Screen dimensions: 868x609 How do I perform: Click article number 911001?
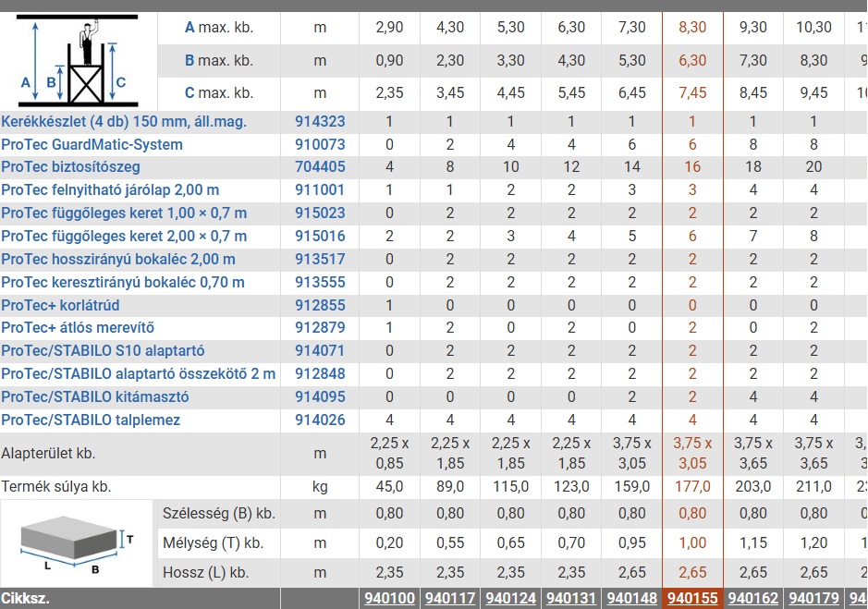(320, 189)
